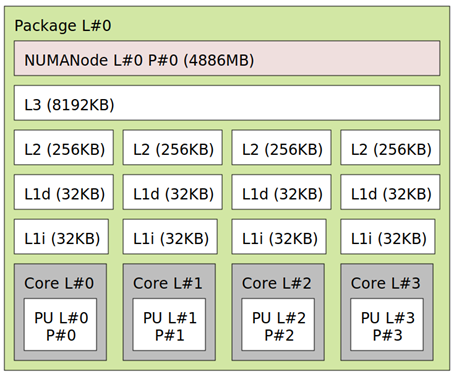
Task: Select the Package L#0 title text
Action: [x=63, y=26]
